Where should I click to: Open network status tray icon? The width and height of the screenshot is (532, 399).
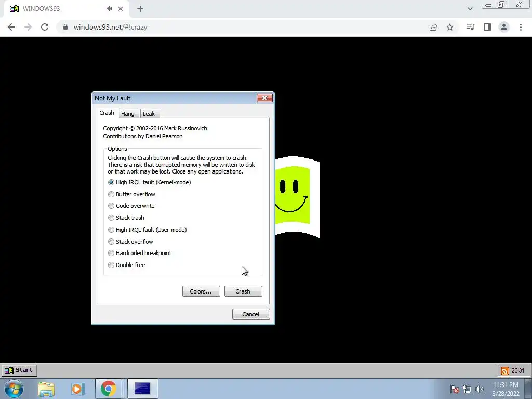[x=467, y=389]
